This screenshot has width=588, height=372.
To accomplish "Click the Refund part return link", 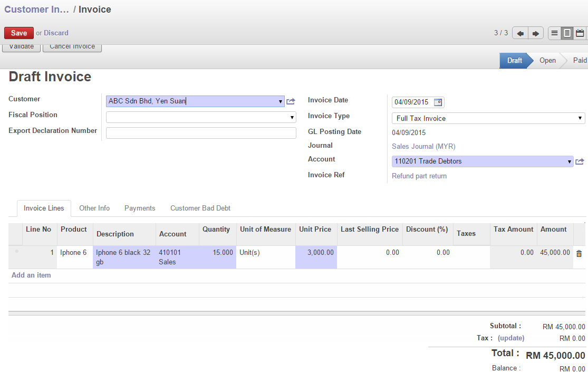I will [x=419, y=176].
